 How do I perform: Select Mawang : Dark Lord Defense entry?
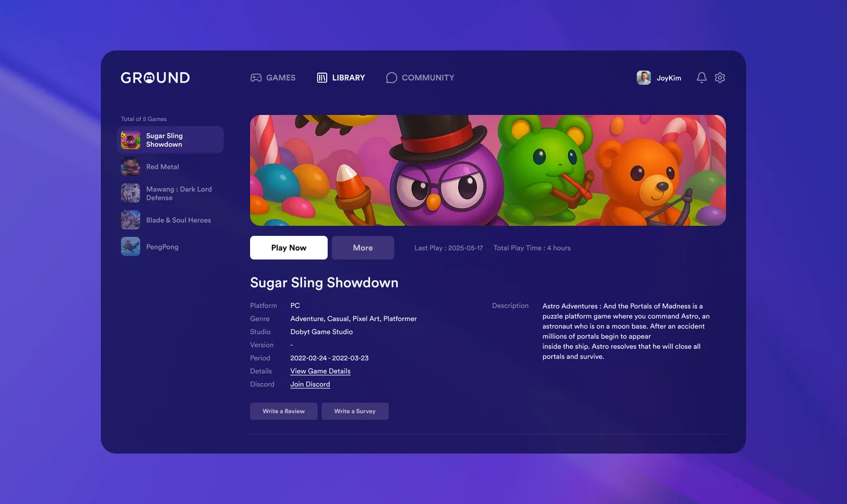point(170,193)
